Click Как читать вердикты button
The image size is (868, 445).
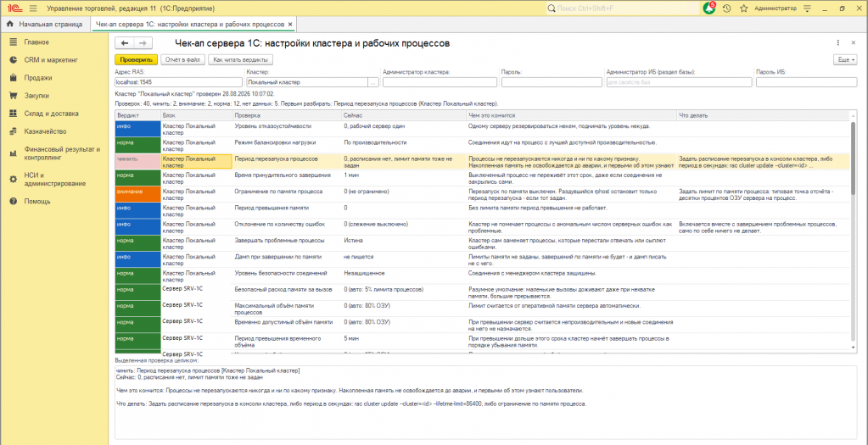[241, 59]
